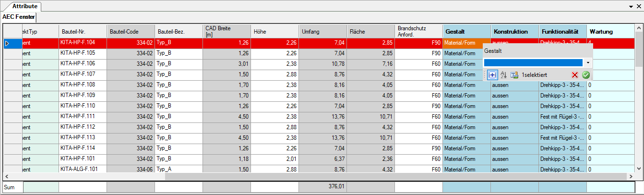Click the Typ_A cell
Screen dimensions: 644x195
point(179,169)
